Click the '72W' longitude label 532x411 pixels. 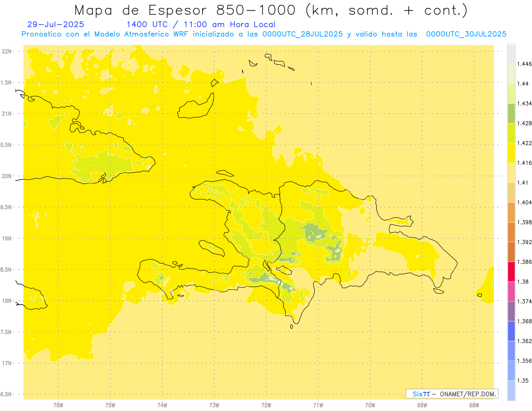tap(266, 405)
